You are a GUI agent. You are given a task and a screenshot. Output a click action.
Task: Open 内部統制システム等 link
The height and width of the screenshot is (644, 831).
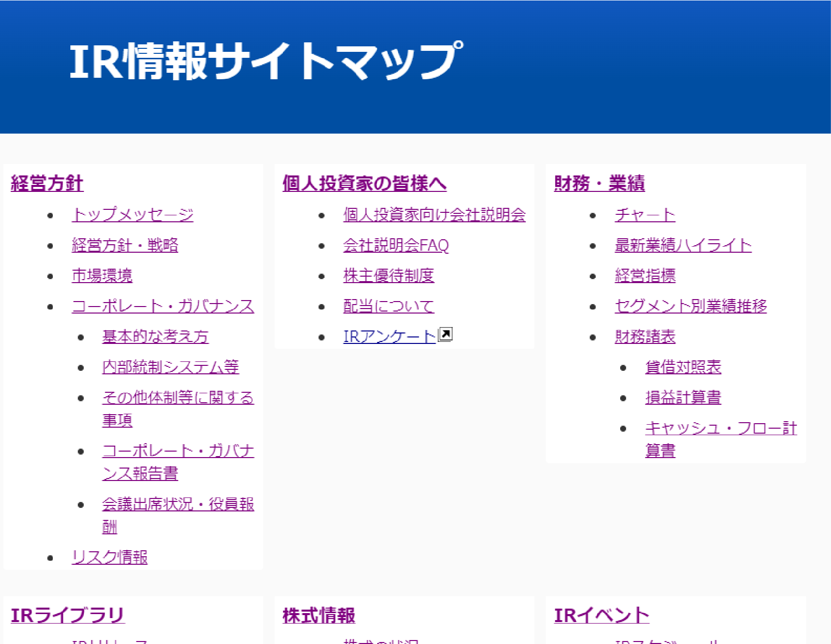coord(170,367)
